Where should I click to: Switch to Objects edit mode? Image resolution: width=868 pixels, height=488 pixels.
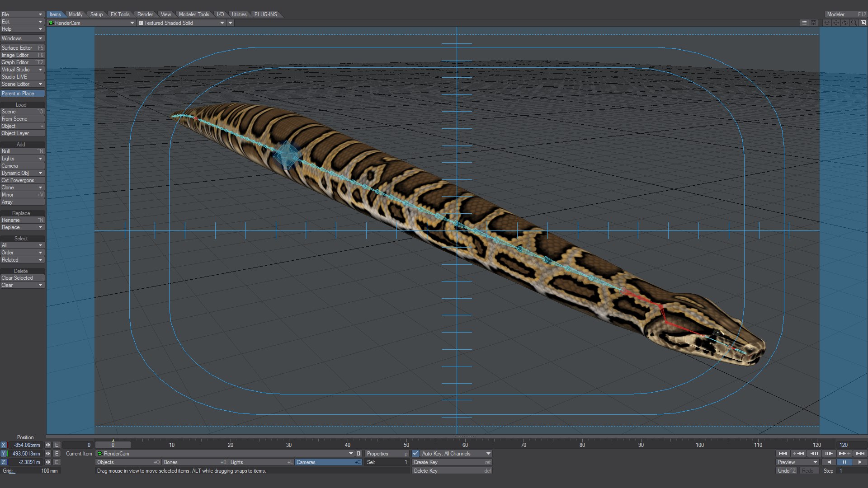(128, 462)
